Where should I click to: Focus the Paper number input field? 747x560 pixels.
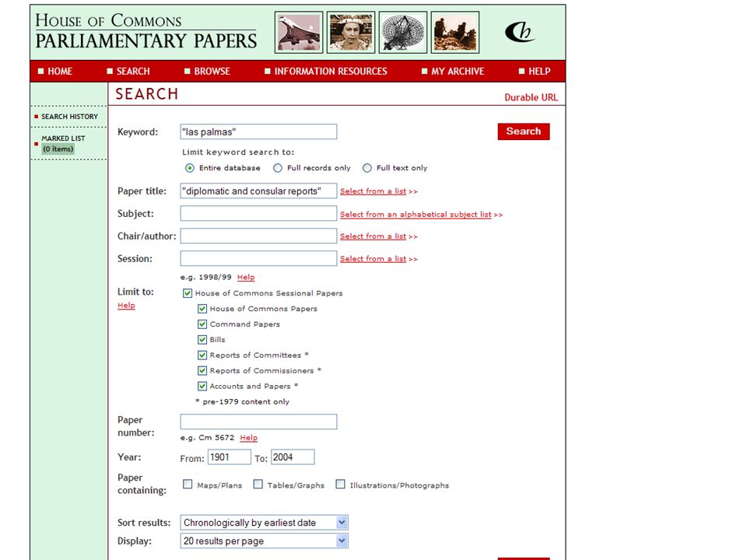[x=258, y=422]
